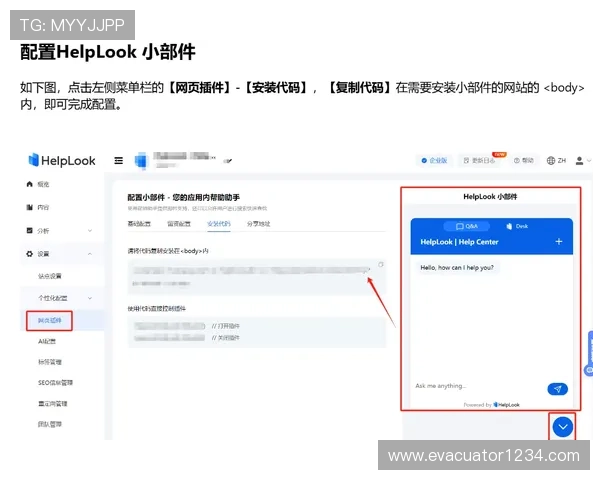Expand the 分析 chevron
This screenshot has height=480, width=600.
[x=90, y=231]
